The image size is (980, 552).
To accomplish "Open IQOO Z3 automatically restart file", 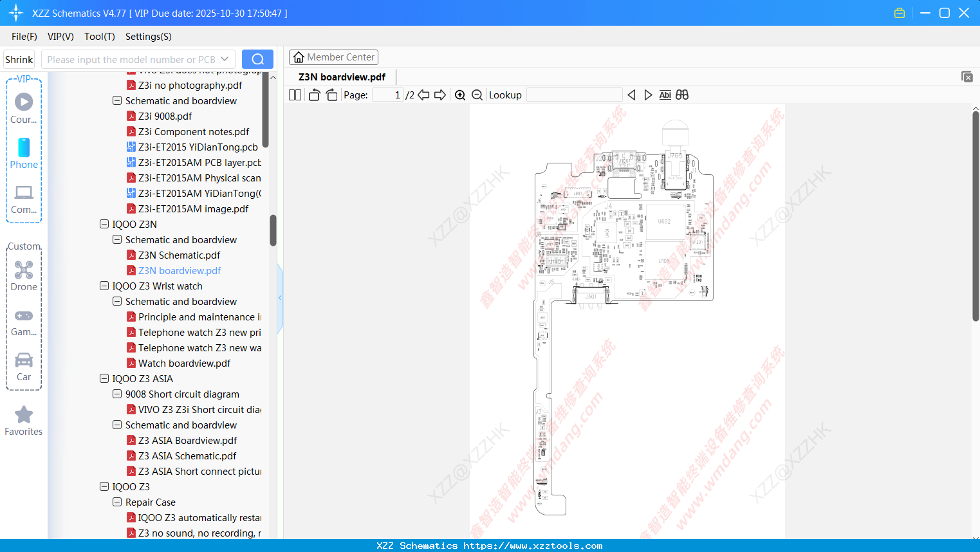I will [x=199, y=518].
